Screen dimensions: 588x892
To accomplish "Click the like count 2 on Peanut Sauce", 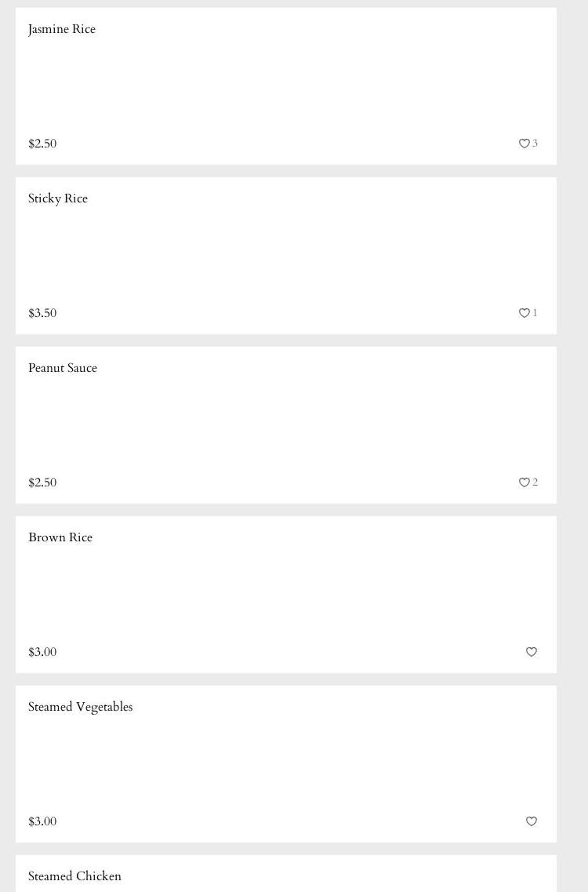I will click(x=535, y=482).
